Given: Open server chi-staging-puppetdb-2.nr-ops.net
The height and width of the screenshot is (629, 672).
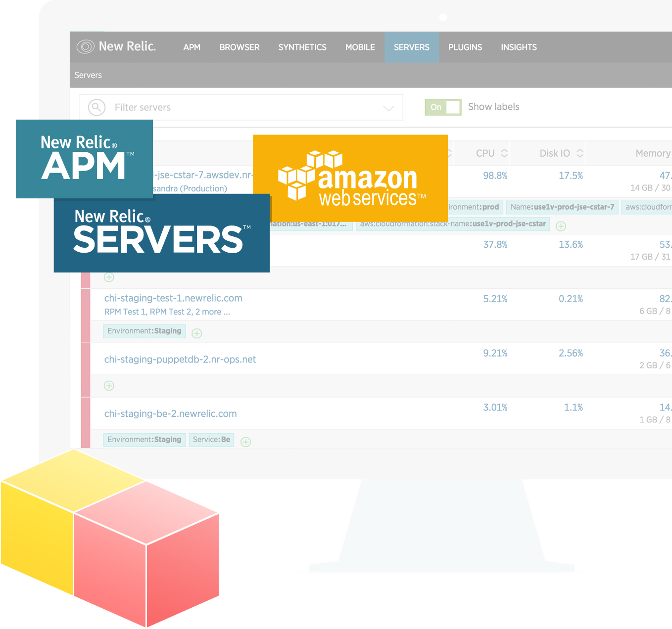Looking at the screenshot, I should coord(180,359).
